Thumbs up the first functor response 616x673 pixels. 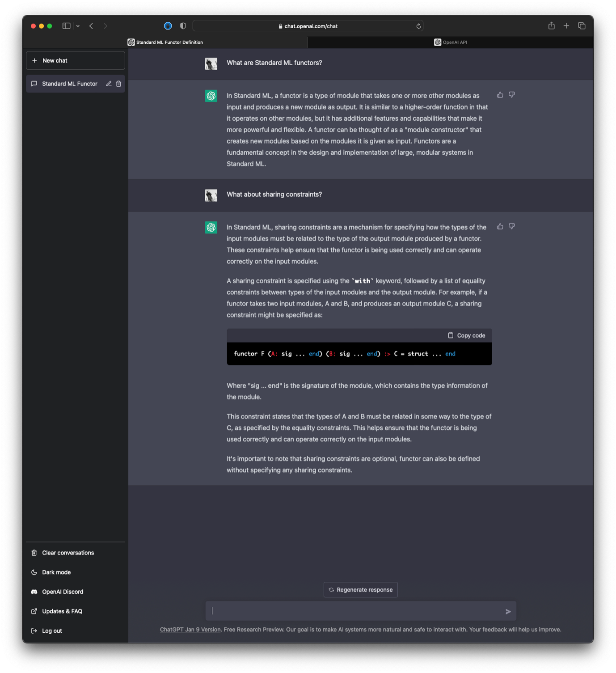coord(500,95)
